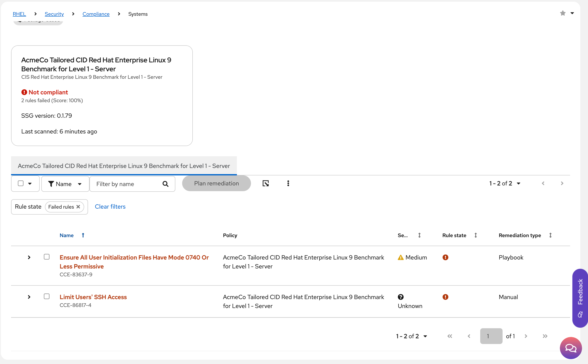The width and height of the screenshot is (588, 364).
Task: Open the Compliance breadcrumb link
Action: click(96, 14)
